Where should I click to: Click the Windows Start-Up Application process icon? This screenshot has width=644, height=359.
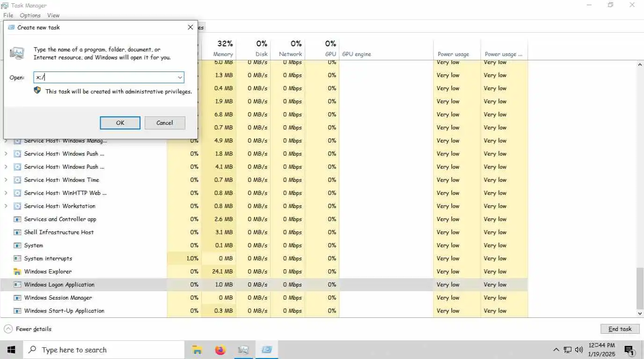point(17,311)
